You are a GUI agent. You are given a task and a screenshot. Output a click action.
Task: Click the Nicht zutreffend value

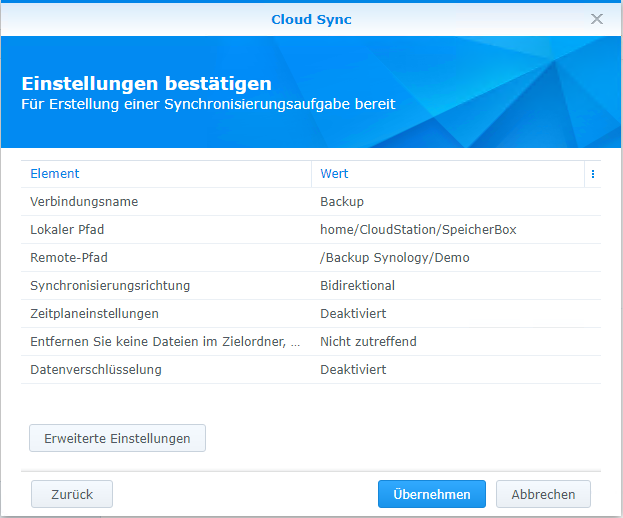368,342
